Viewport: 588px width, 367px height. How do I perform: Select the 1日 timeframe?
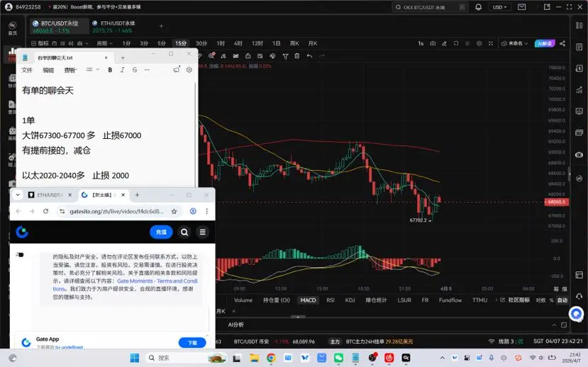(x=277, y=43)
